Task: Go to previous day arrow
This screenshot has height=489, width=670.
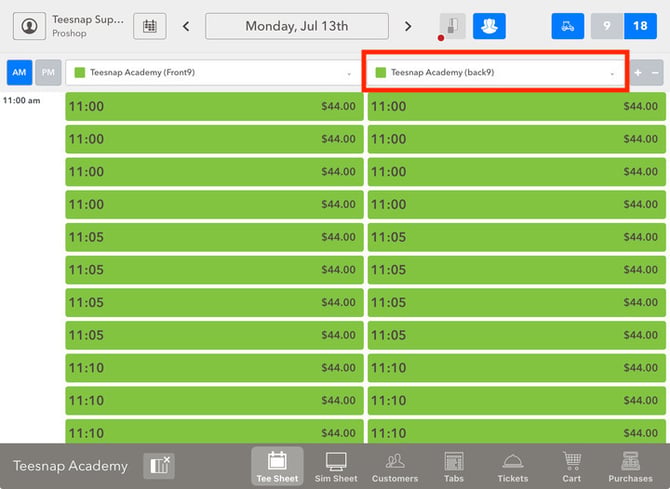Action: pyautogui.click(x=186, y=27)
